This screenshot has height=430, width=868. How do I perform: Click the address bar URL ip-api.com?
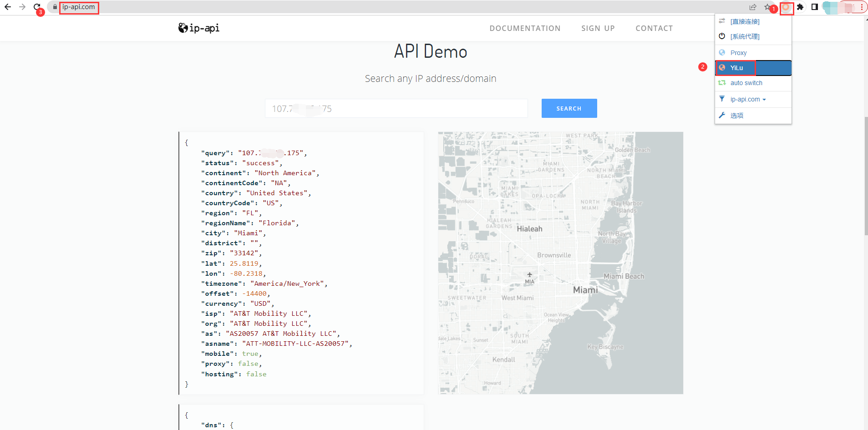pos(79,7)
